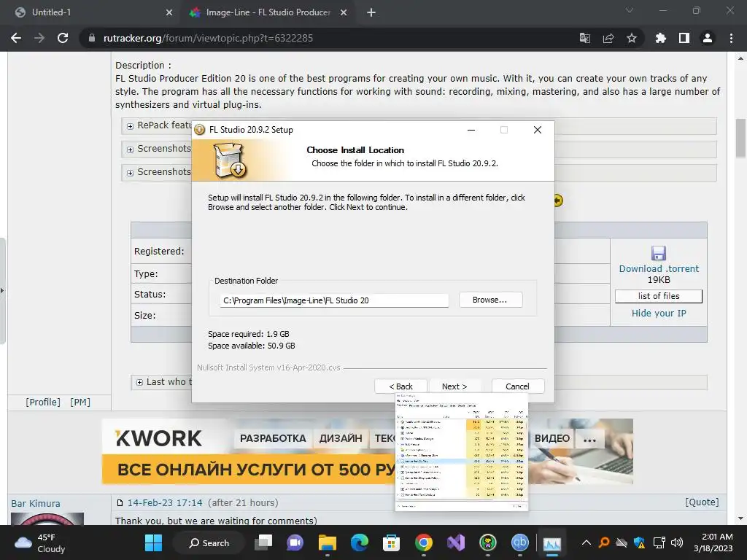Image resolution: width=747 pixels, height=560 pixels.
Task: Open Chrome three-dot menu
Action: [x=731, y=38]
